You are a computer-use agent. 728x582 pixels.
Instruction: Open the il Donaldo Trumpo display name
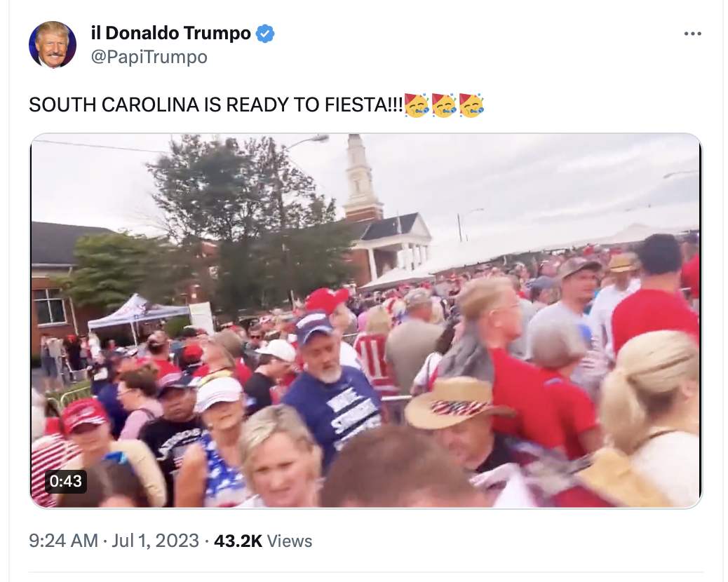point(171,34)
